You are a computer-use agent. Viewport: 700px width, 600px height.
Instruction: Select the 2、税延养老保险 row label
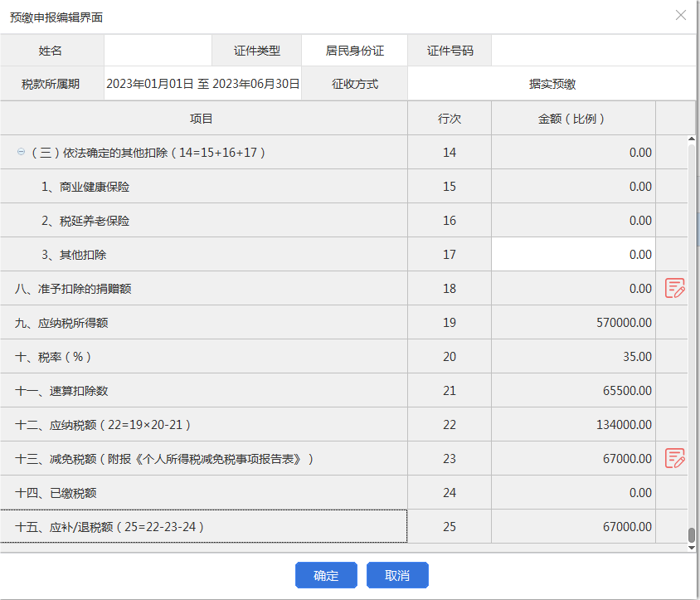(x=85, y=221)
